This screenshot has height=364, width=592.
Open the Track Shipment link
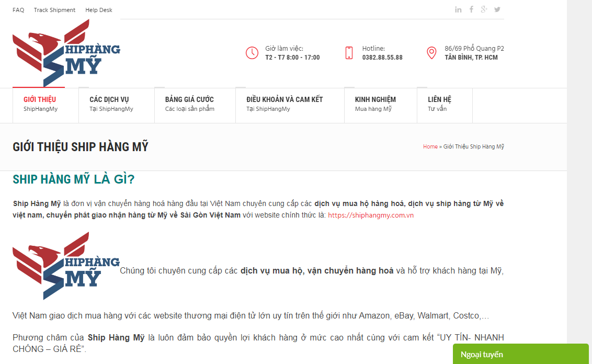[x=54, y=10]
